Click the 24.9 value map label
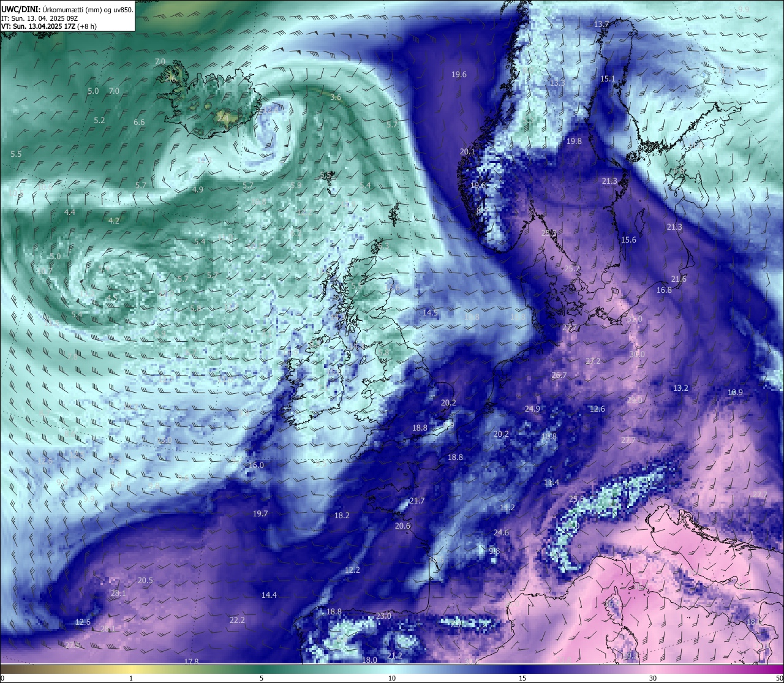784x683 pixels. (x=532, y=409)
